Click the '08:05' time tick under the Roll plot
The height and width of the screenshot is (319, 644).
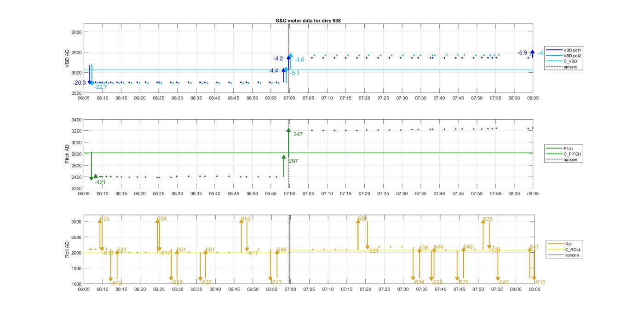coord(534,290)
